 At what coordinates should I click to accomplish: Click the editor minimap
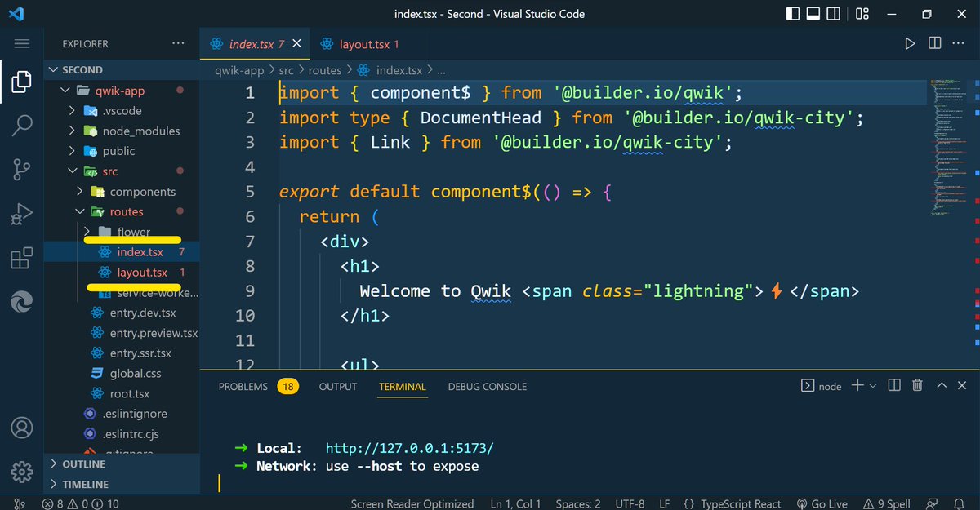[x=950, y=147]
